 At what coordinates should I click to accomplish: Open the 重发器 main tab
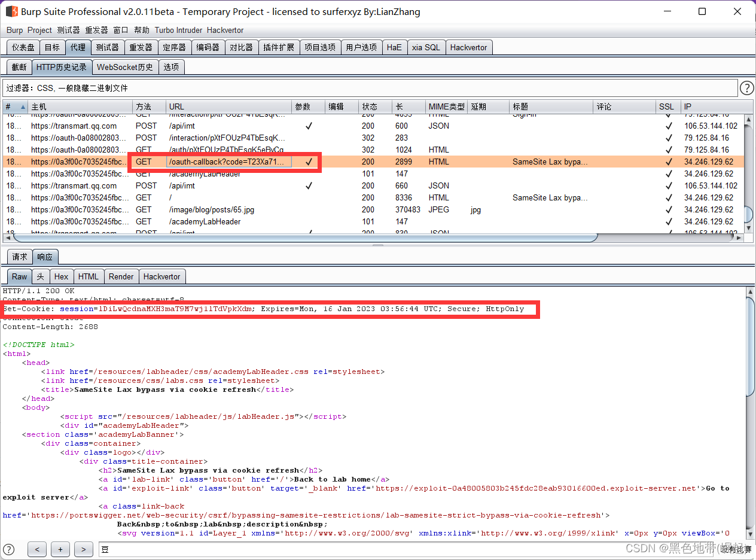(141, 47)
